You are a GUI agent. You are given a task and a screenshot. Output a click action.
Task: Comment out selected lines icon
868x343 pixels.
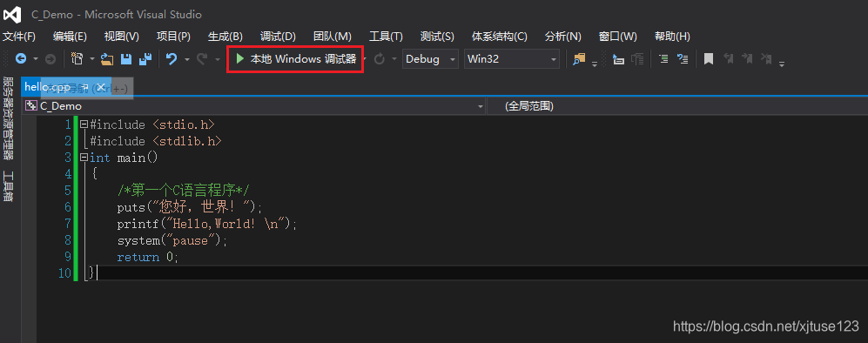coord(663,58)
